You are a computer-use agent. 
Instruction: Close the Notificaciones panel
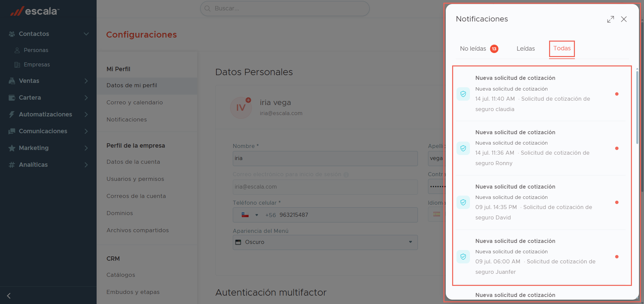624,19
